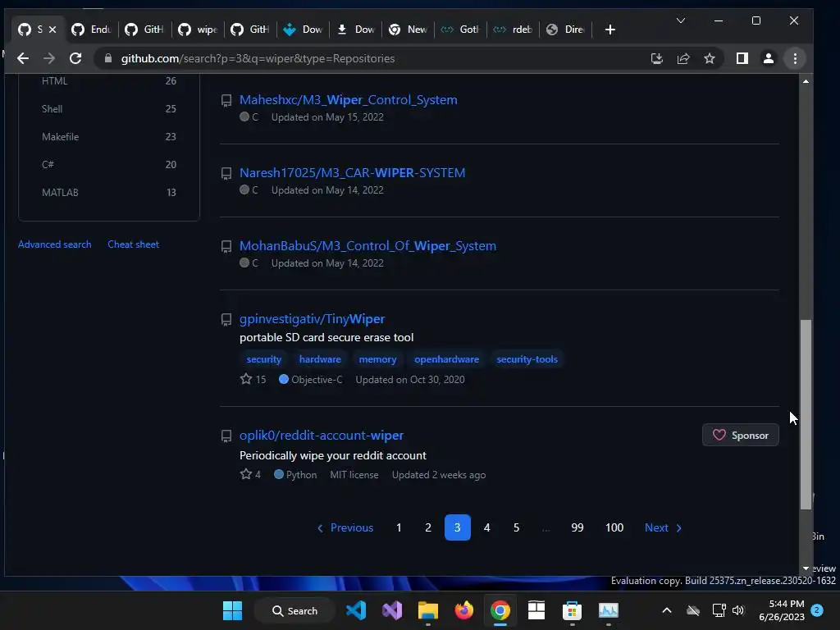This screenshot has height=630, width=840.
Task: Show hidden system tray icons
Action: click(666, 610)
